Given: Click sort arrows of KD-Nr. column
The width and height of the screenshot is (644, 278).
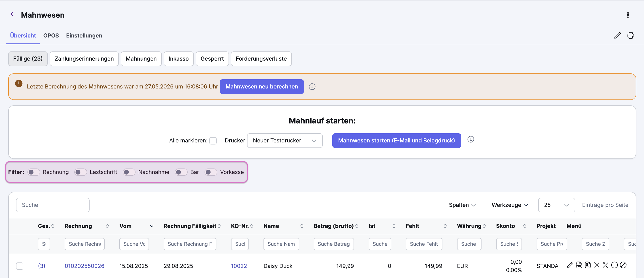Looking at the screenshot, I should pos(252,226).
